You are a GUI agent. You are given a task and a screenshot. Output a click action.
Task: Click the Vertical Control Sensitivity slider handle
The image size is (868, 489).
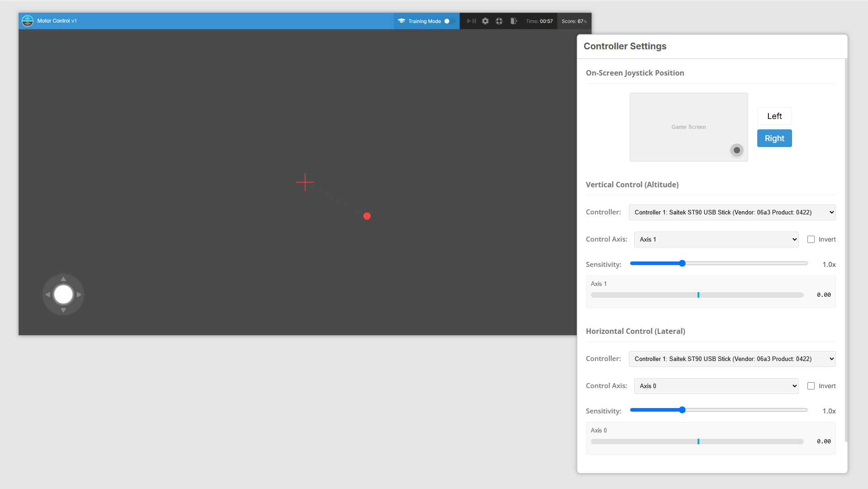[682, 263]
